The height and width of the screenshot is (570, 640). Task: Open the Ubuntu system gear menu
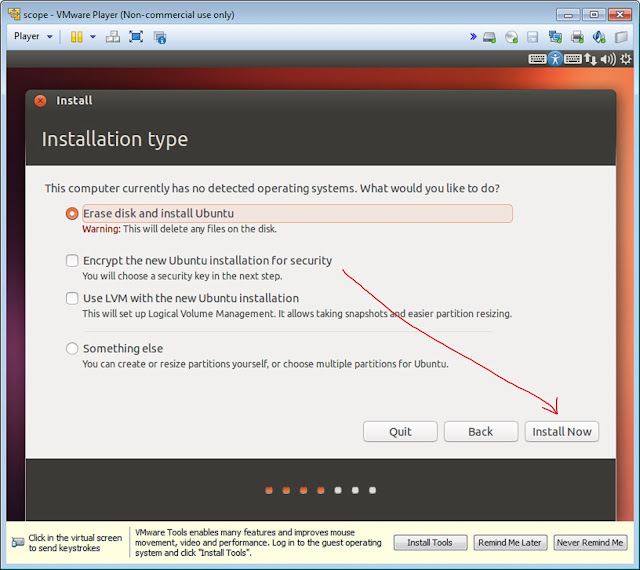[x=626, y=60]
